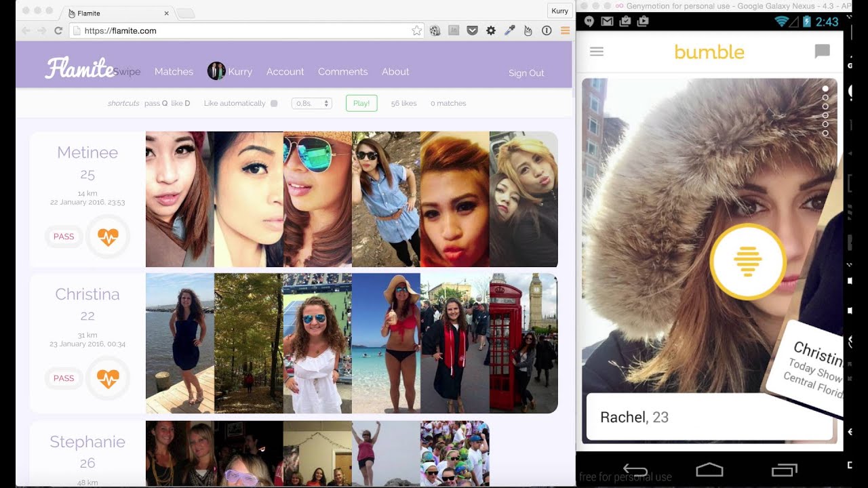Viewport: 868px width, 488px height.
Task: Open the 0.8s delay dropdown
Action: click(312, 104)
